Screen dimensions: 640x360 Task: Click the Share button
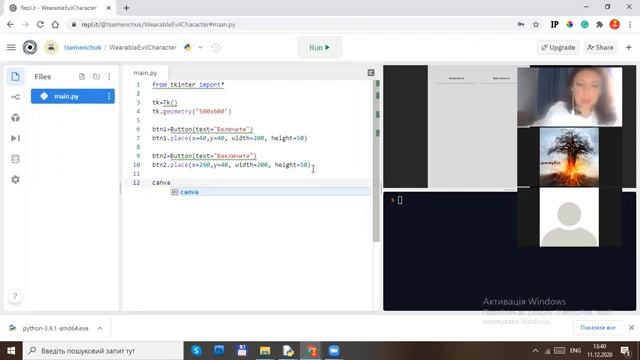tap(600, 47)
